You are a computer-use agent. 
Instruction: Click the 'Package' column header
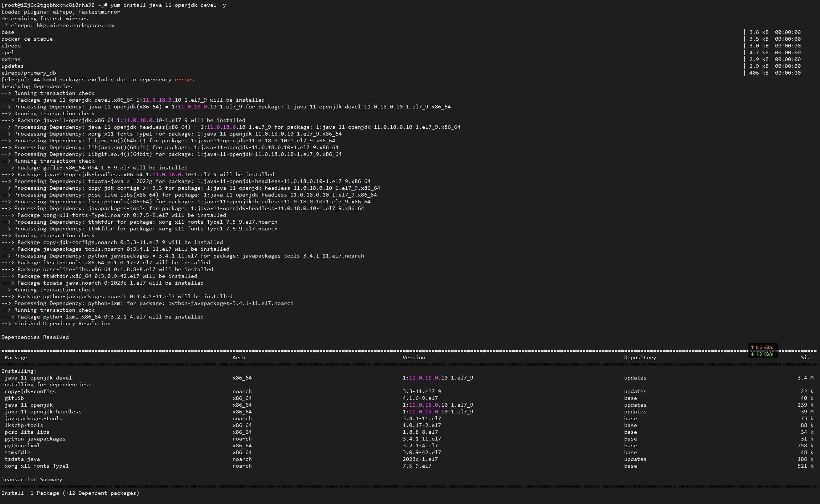tap(16, 357)
